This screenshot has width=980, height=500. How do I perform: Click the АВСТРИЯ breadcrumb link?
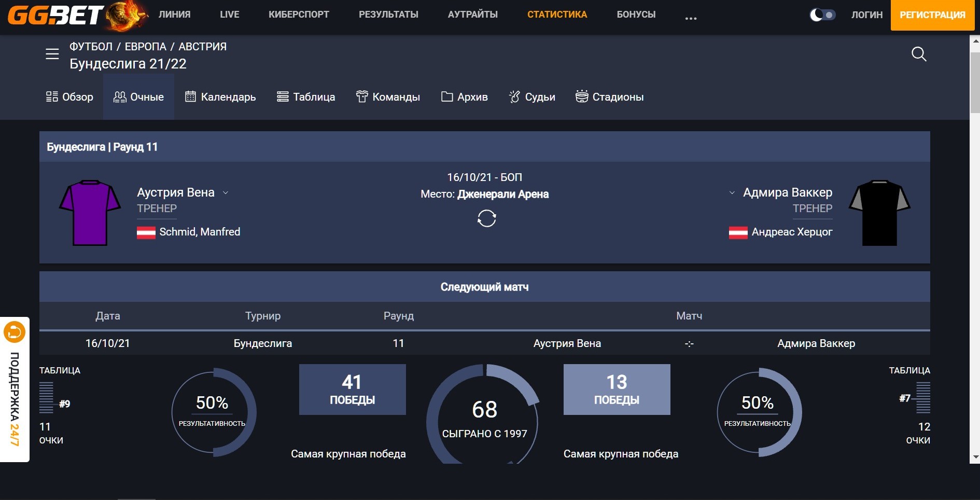tap(203, 47)
